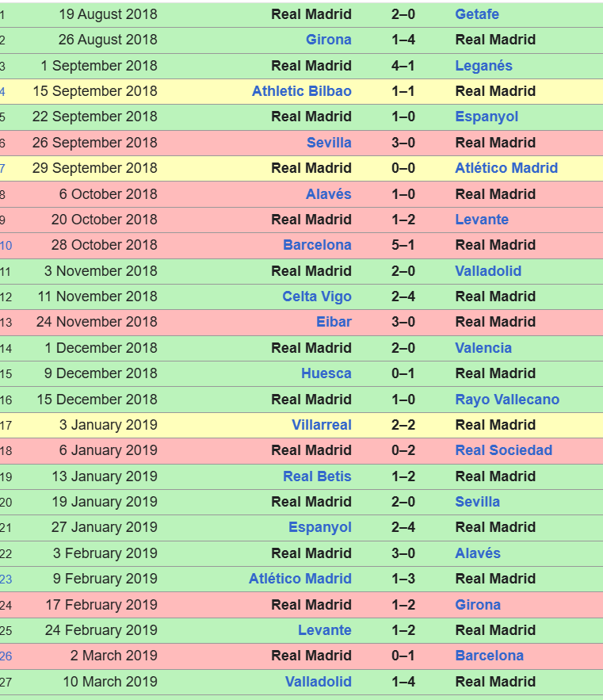Image resolution: width=603 pixels, height=700 pixels.
Task: Open Atlético Madrid link in 29 September row
Action: (x=506, y=168)
